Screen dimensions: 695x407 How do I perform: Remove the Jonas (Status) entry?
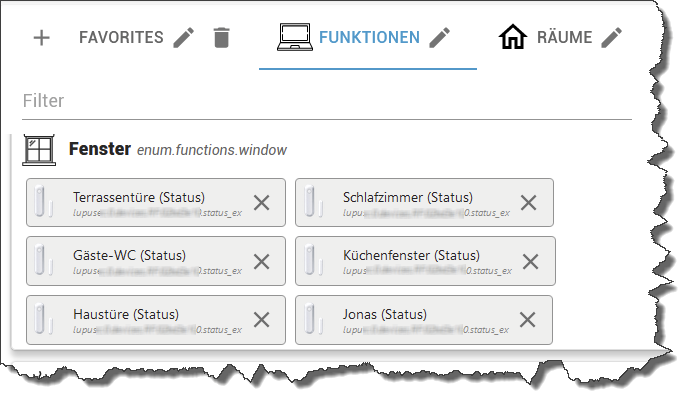(527, 320)
